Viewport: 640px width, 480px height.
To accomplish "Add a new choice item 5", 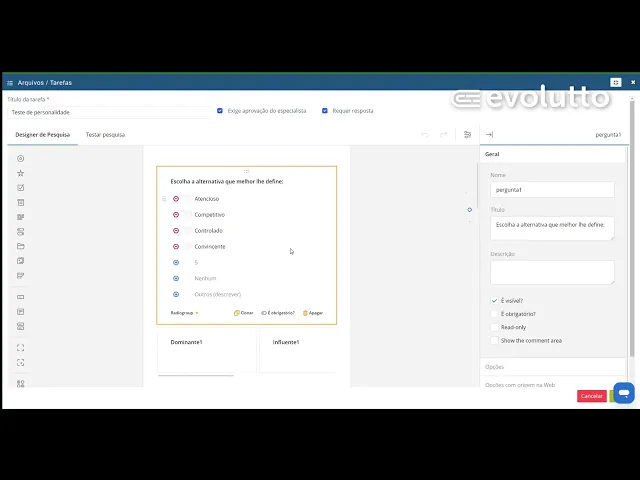I will [x=176, y=262].
